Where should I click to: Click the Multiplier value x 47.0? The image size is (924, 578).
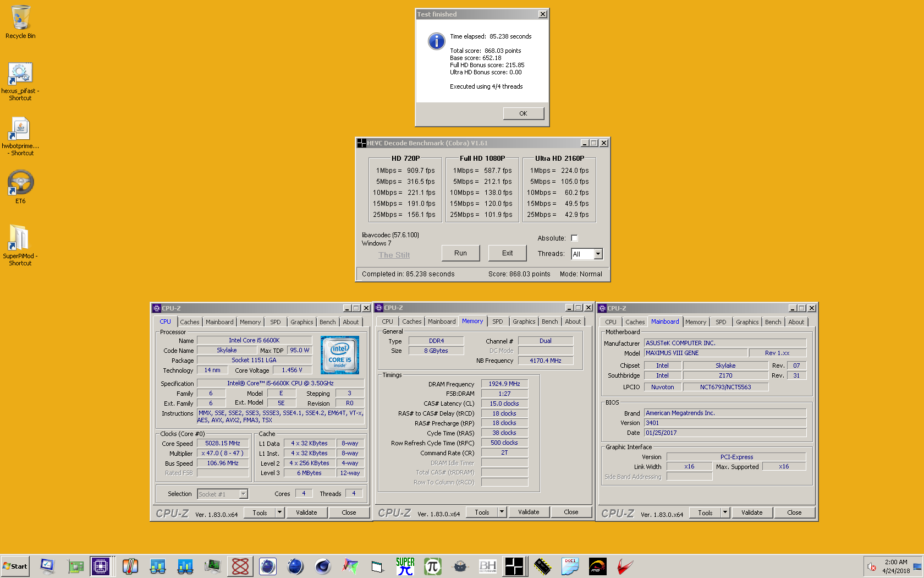[x=223, y=453]
